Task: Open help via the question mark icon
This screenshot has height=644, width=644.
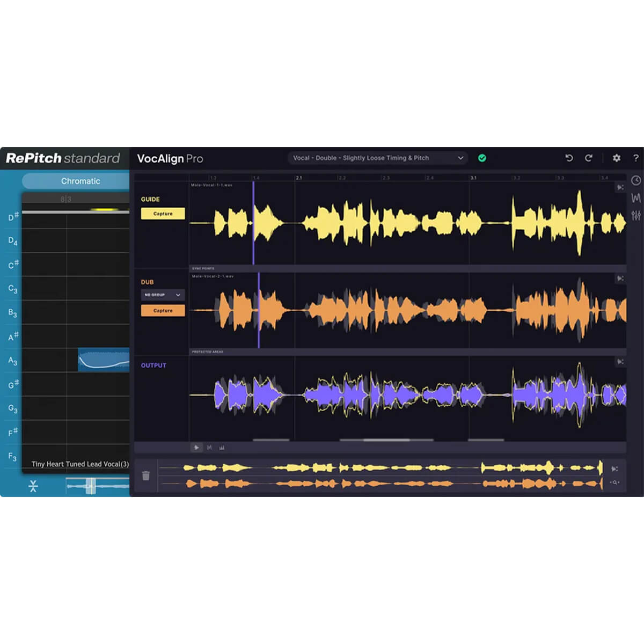Action: coord(636,158)
